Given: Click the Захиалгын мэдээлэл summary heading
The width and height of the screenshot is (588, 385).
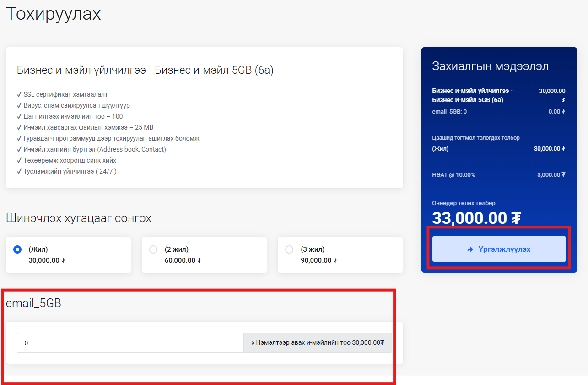Looking at the screenshot, I should click(490, 66).
